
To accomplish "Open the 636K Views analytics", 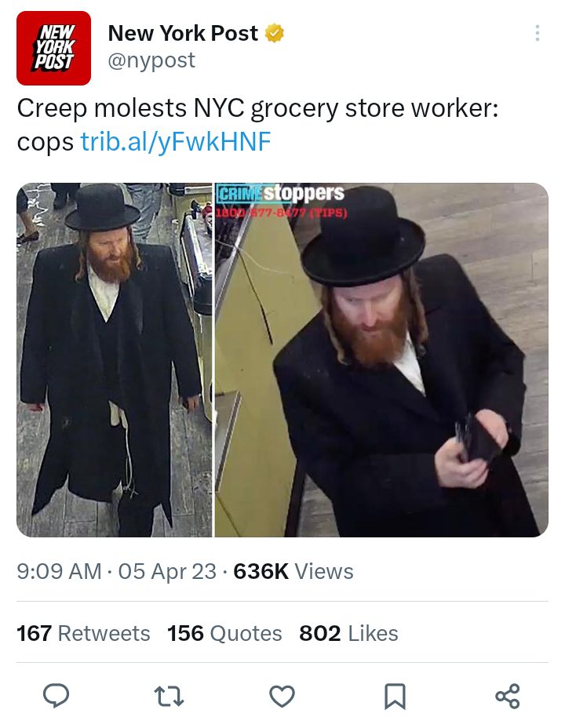I will coord(293,572).
